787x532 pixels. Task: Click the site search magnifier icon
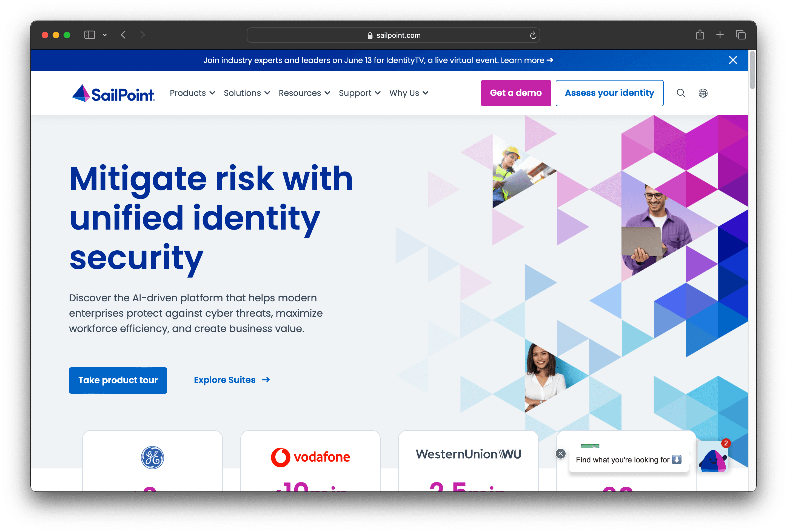coord(681,93)
